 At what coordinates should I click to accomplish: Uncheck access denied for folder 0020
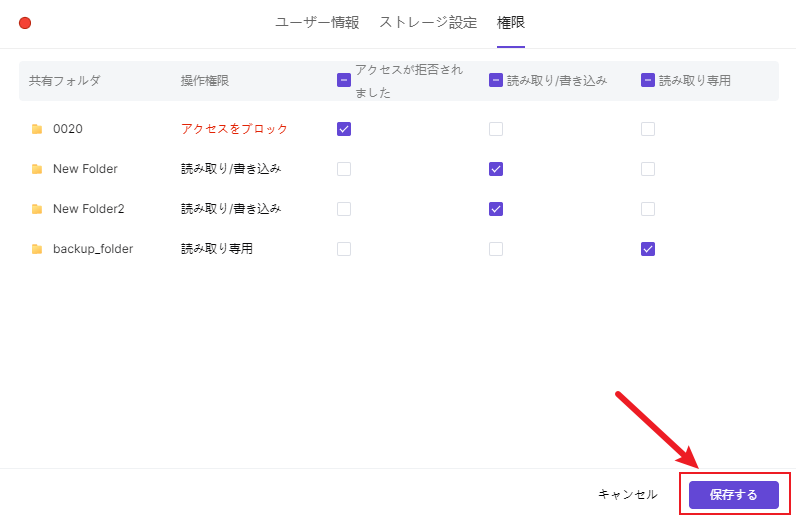[x=344, y=129]
